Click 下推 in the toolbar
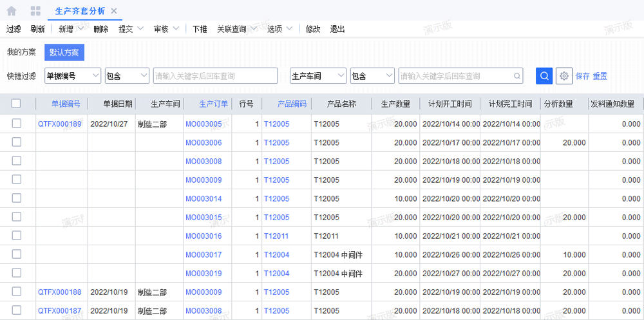This screenshot has width=644, height=320. click(x=200, y=29)
